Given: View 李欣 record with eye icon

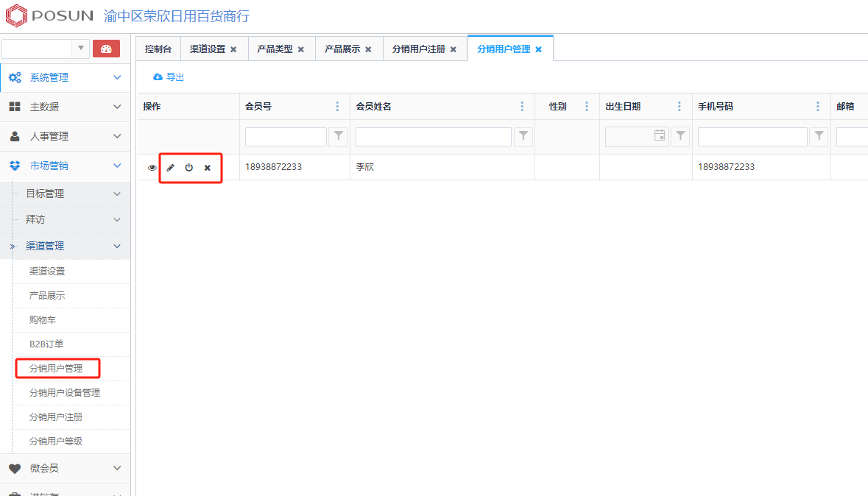Looking at the screenshot, I should pos(152,168).
